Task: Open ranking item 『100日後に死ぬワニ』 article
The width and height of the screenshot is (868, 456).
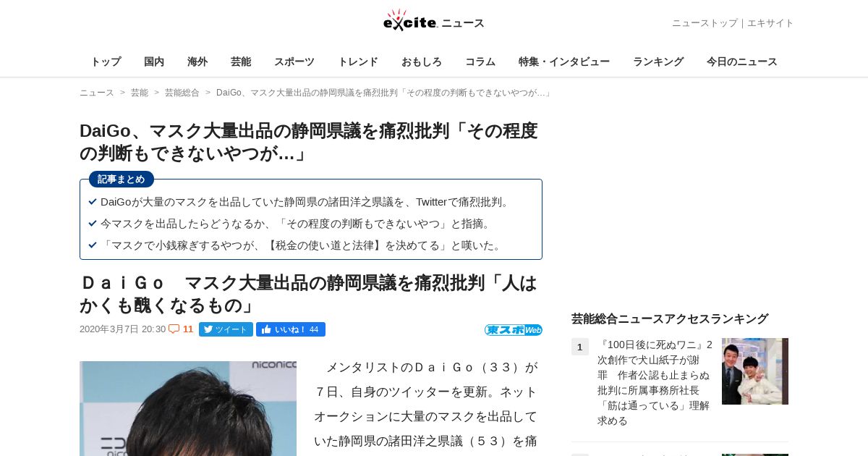Action: (655, 382)
